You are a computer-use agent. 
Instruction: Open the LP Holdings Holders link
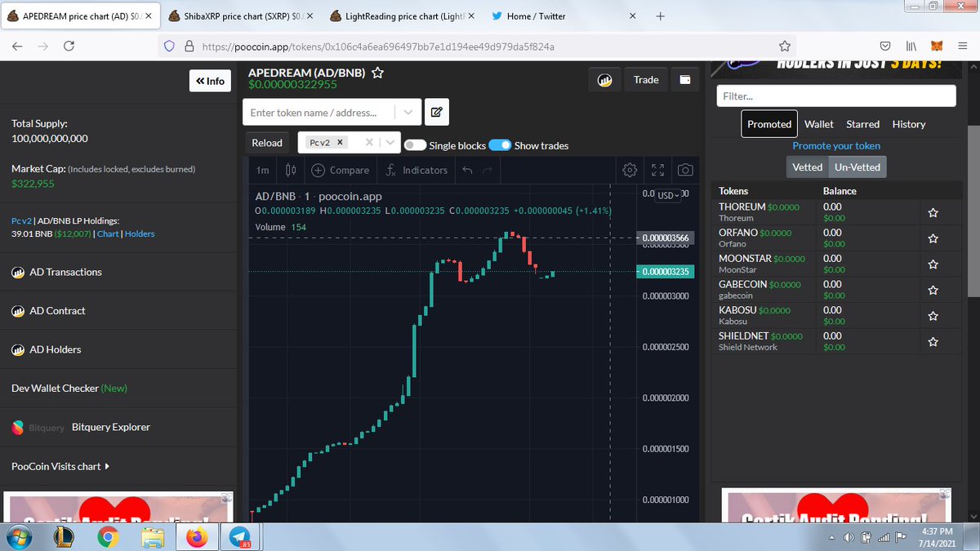[x=140, y=233]
